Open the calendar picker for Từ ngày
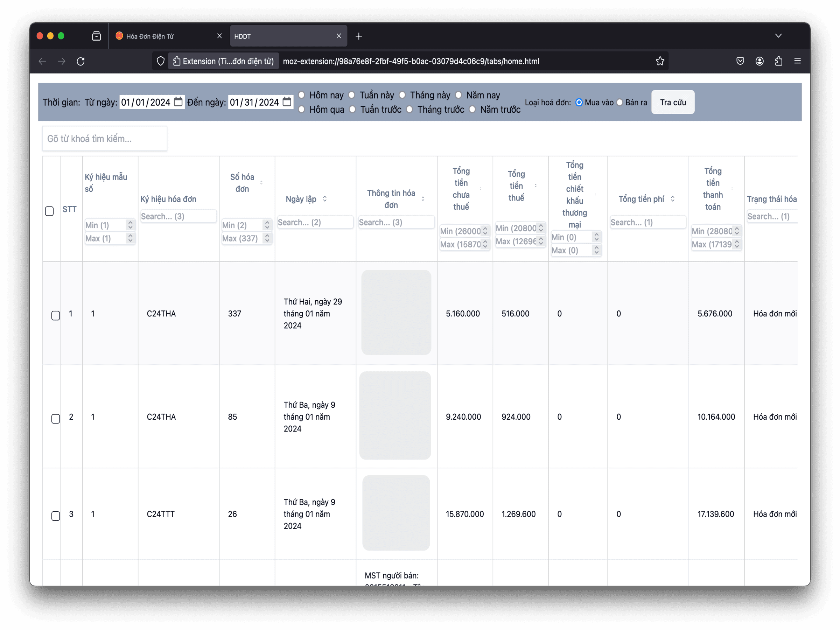840x630 pixels. point(178,102)
